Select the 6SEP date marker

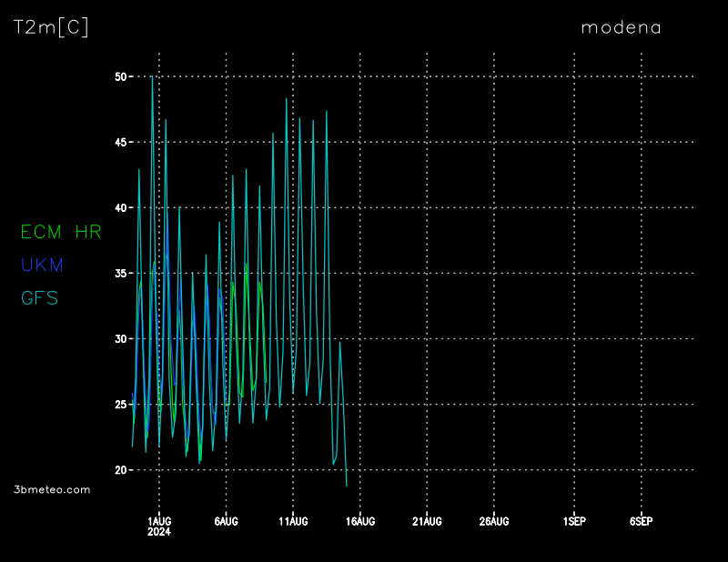[x=641, y=521]
